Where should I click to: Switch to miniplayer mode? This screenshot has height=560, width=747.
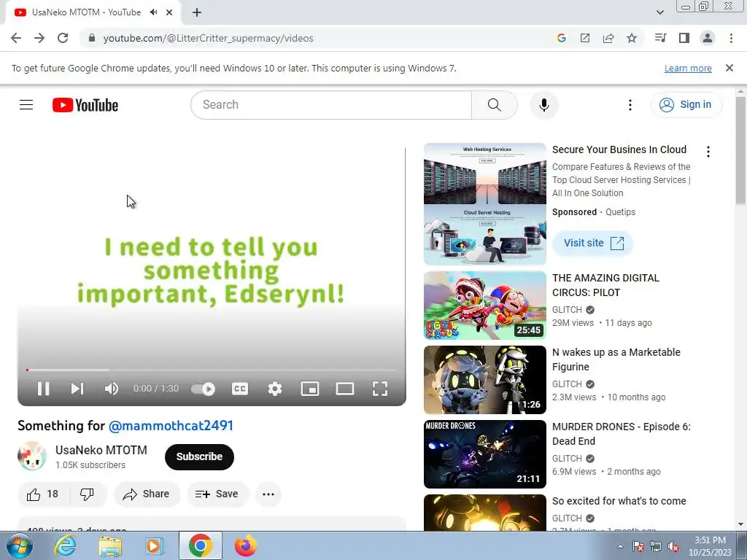(x=309, y=389)
